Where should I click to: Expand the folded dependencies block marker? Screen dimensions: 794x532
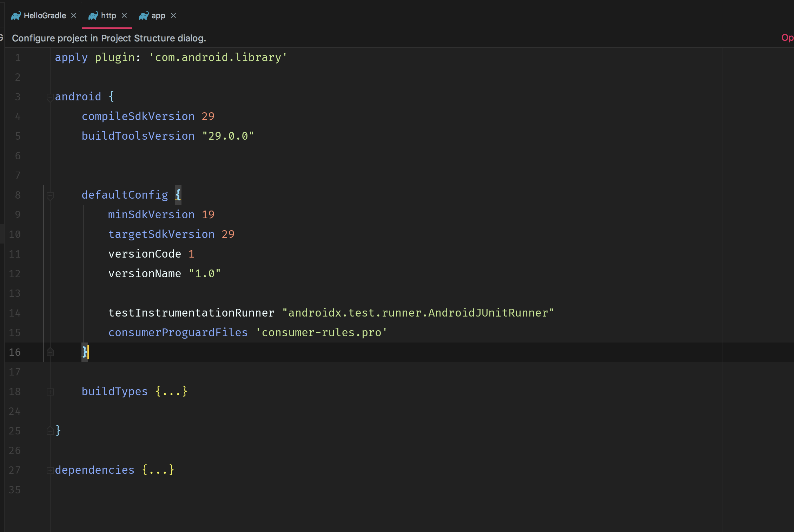[x=50, y=471]
